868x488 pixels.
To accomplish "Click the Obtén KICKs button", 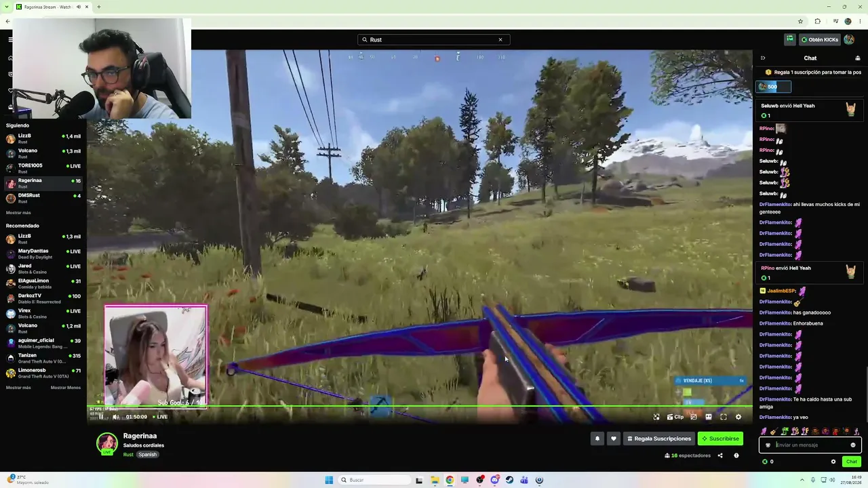I will point(820,39).
